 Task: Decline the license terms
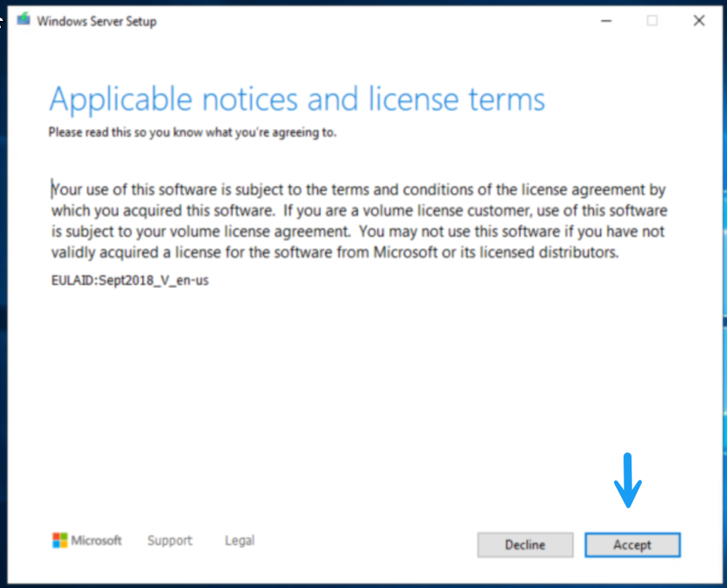click(525, 545)
